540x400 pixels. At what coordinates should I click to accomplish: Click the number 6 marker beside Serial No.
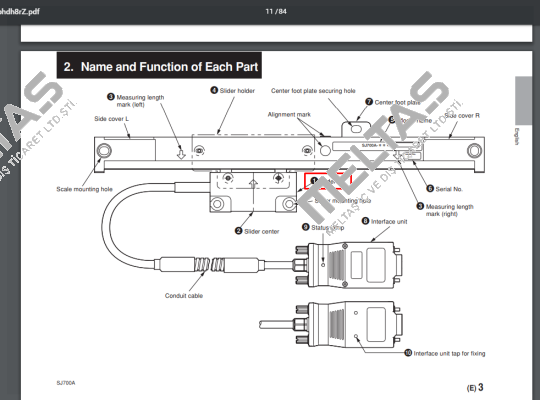430,188
